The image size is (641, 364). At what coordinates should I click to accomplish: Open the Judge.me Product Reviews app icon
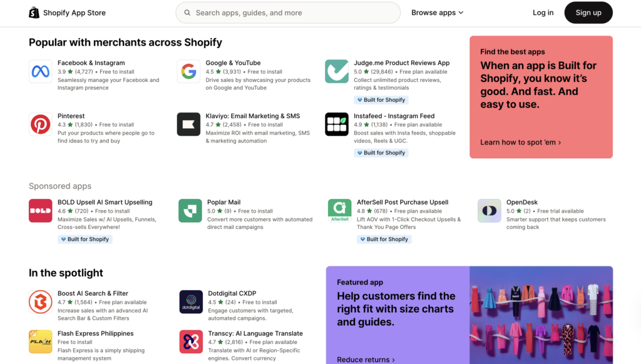[337, 71]
